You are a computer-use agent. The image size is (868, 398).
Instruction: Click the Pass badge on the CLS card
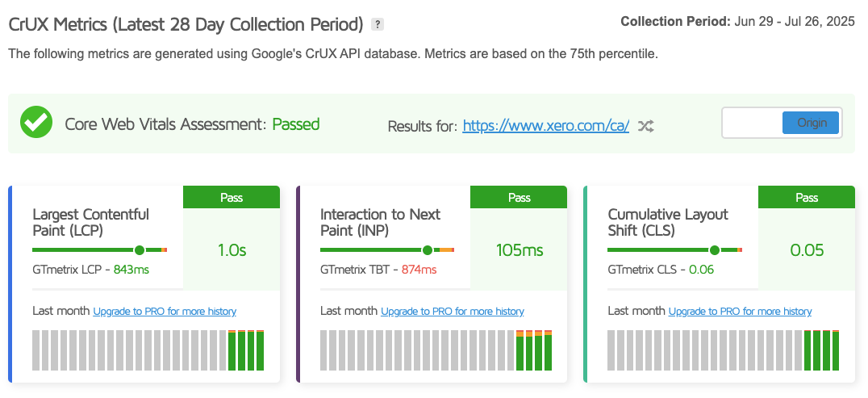[807, 197]
